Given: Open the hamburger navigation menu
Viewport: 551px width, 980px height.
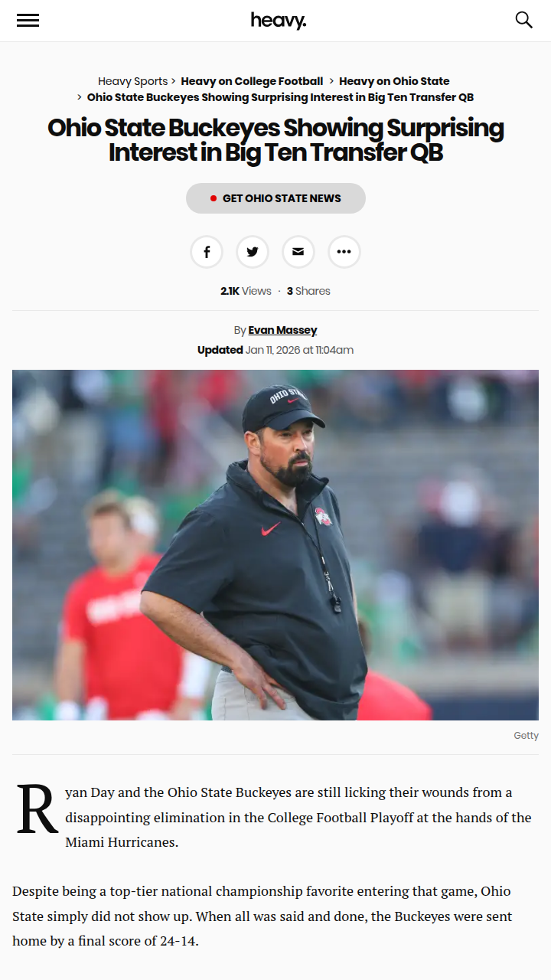Looking at the screenshot, I should [28, 21].
